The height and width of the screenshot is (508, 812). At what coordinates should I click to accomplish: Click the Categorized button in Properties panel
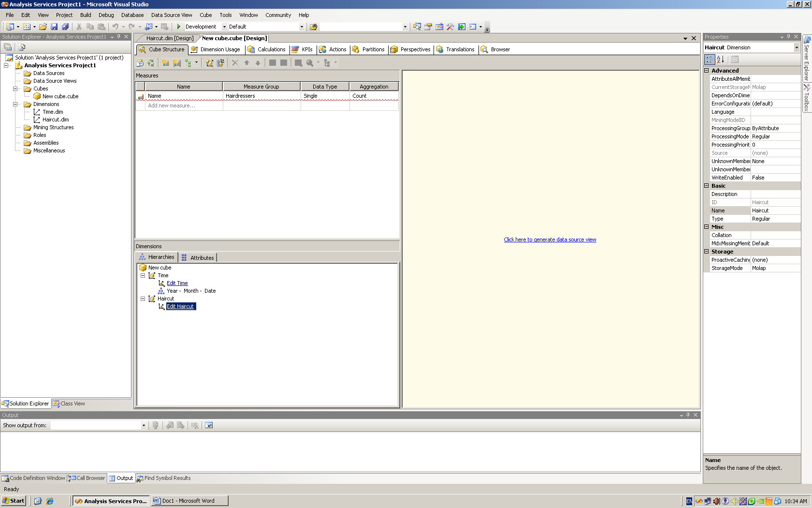point(710,60)
